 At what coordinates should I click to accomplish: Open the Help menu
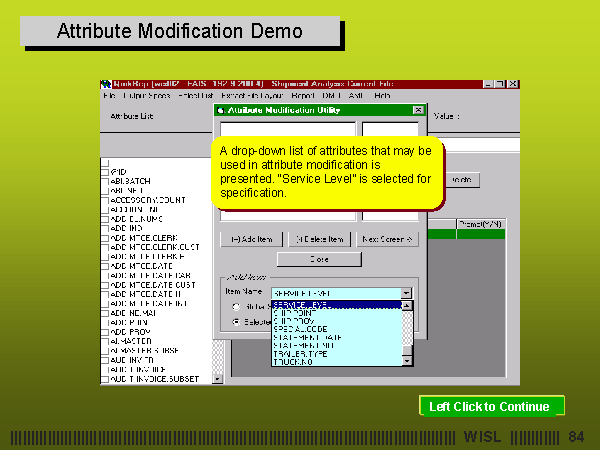click(382, 96)
